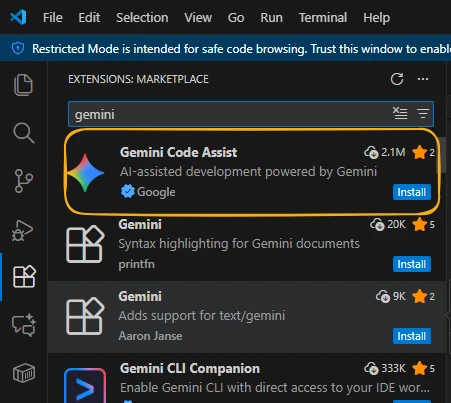This screenshot has width=451, height=403.
Task: Click the gemini search input field
Action: point(230,114)
